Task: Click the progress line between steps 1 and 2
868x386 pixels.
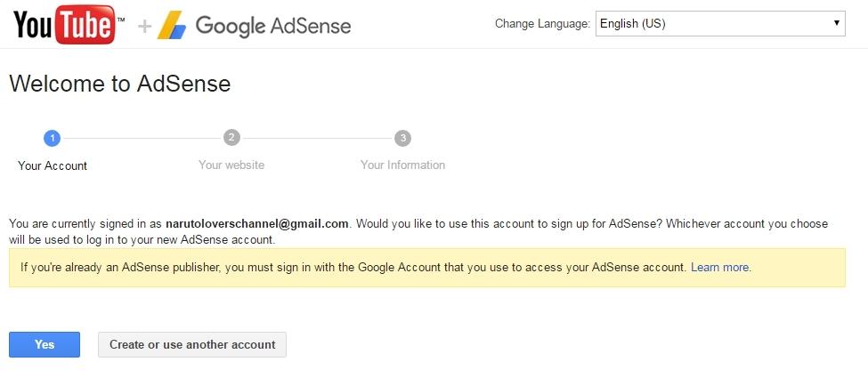Action: (x=142, y=138)
